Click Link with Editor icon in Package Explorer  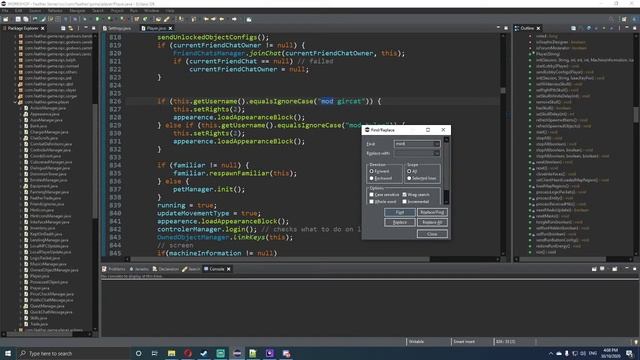[x=71, y=28]
